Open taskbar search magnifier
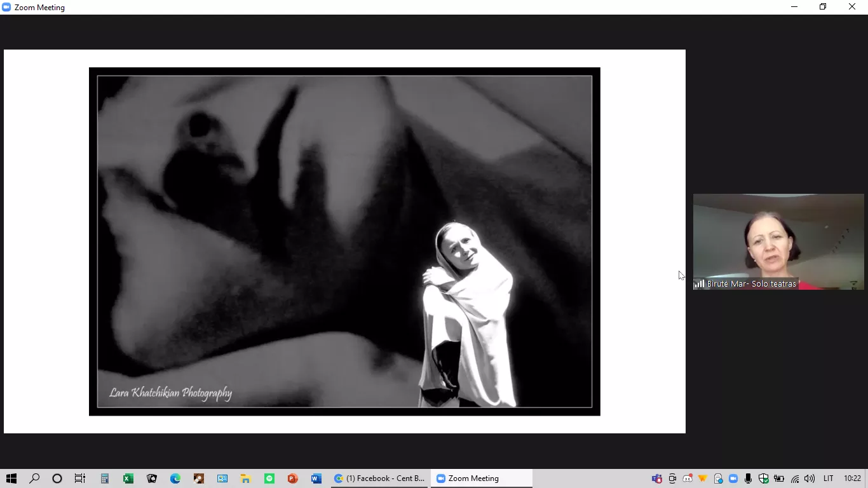Viewport: 868px width, 488px height. (x=34, y=478)
